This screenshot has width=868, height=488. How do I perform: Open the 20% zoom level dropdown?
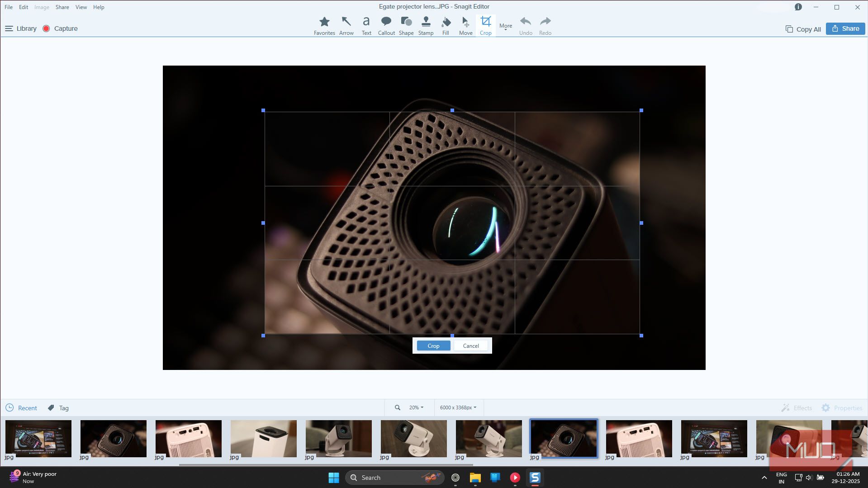coord(416,407)
